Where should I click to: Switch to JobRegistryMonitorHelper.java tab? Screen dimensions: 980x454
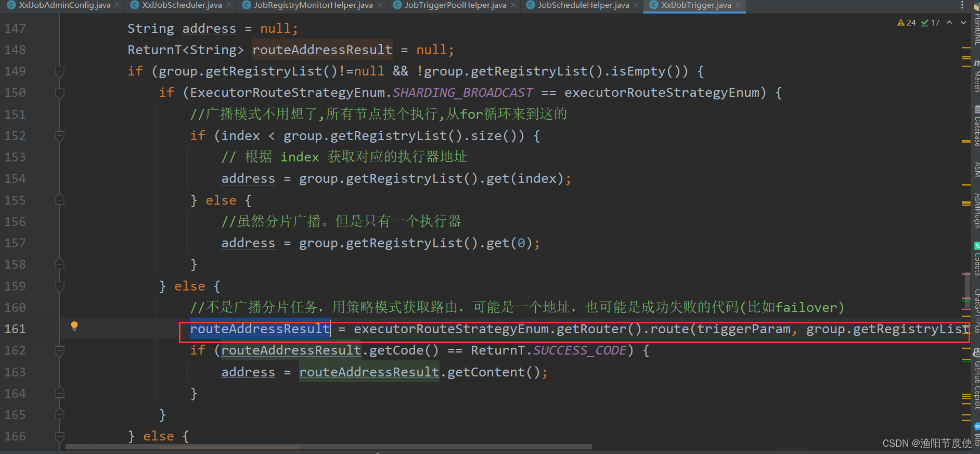313,5
